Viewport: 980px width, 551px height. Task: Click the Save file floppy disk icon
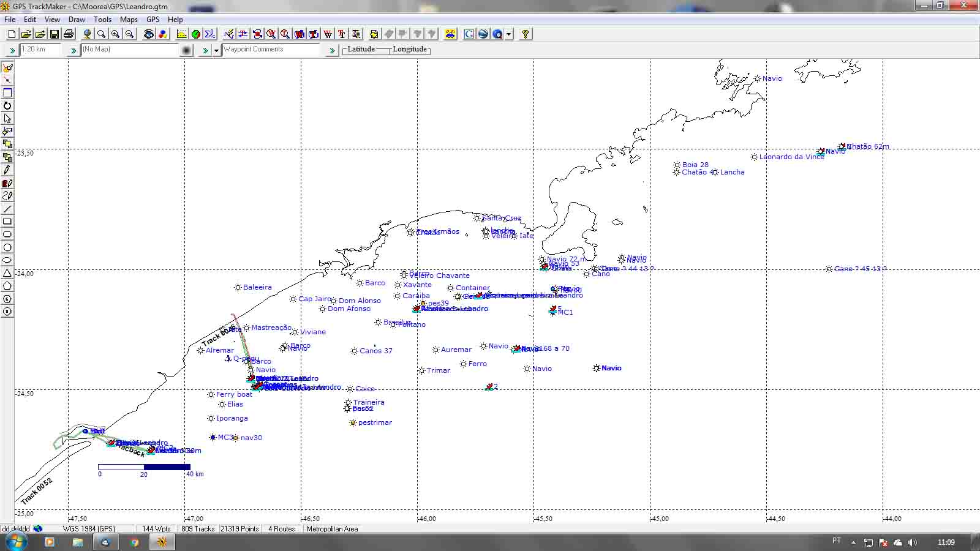pos(55,34)
